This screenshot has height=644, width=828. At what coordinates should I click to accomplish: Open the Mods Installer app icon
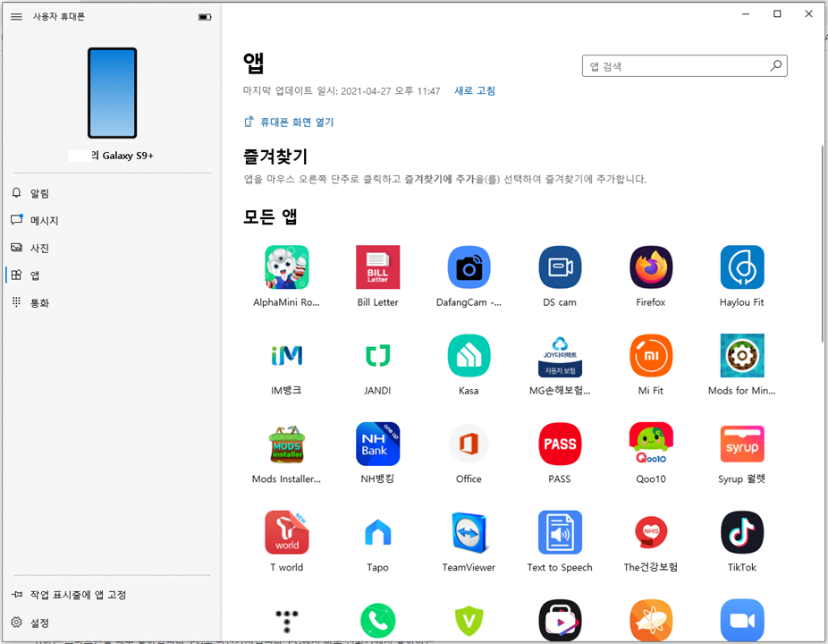tap(287, 444)
